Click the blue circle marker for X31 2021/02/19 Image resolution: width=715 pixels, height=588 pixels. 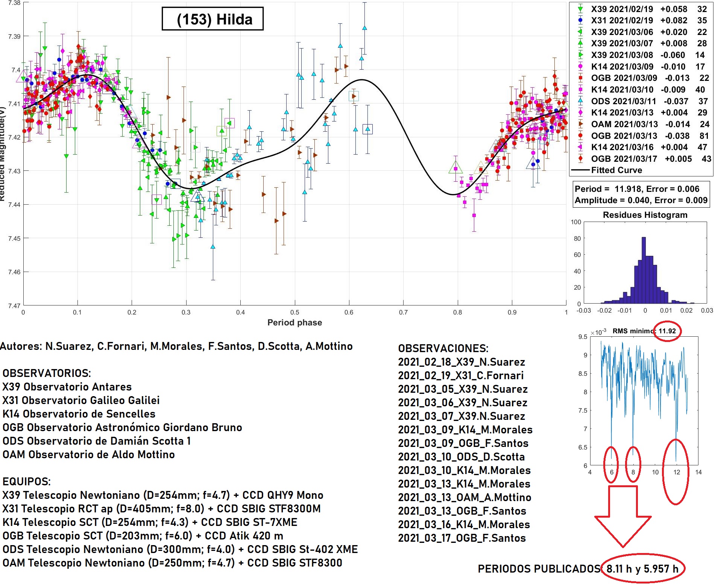[580, 20]
